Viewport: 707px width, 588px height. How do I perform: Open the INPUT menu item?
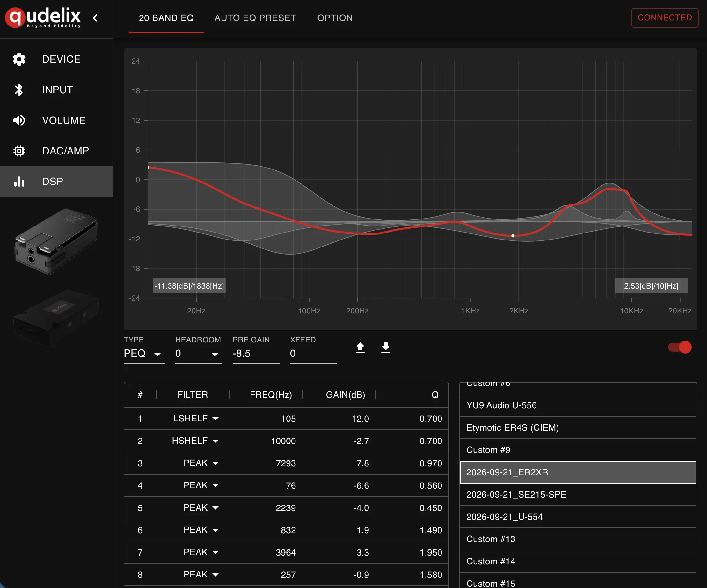coord(56,90)
